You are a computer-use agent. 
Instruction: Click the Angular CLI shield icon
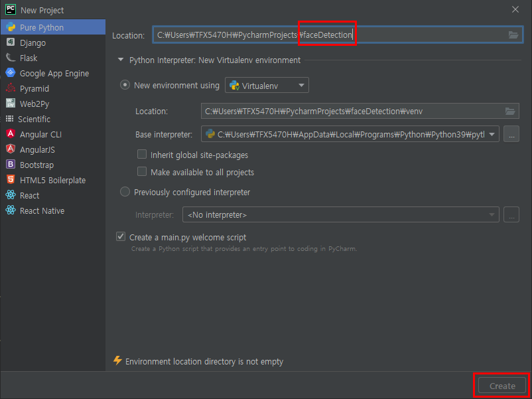click(11, 133)
